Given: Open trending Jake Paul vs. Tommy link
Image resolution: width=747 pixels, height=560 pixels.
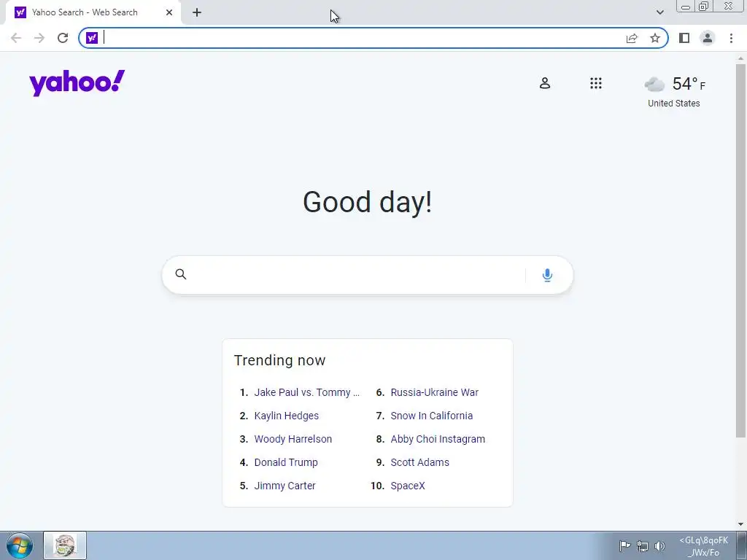Looking at the screenshot, I should [x=307, y=392].
